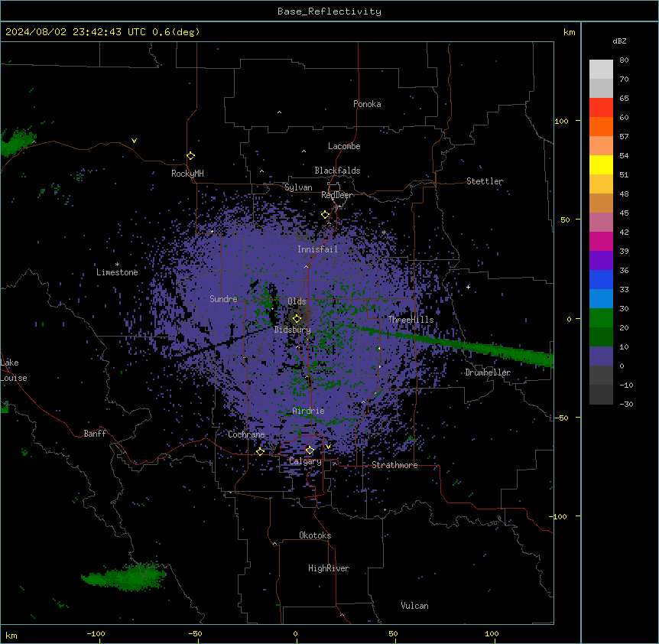Click the km unit label at bottom left
The width and height of the screenshot is (659, 644).
11,635
